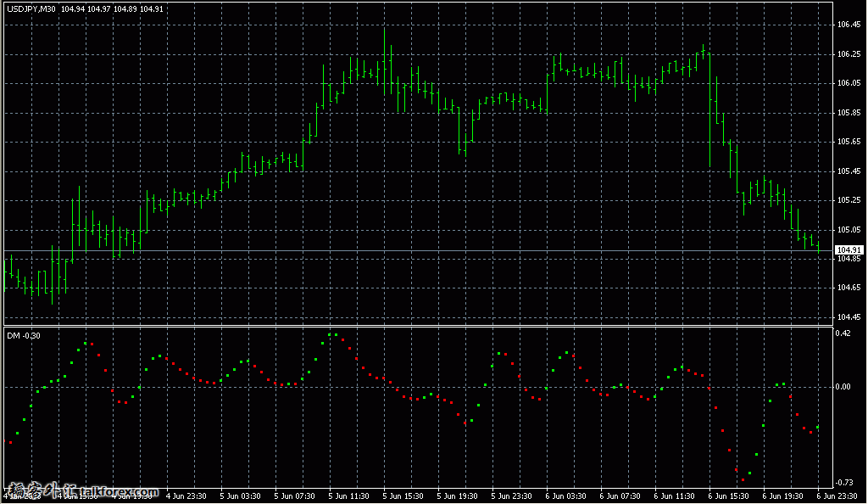
Task: Click price axis label 105.05
Action: (x=849, y=229)
